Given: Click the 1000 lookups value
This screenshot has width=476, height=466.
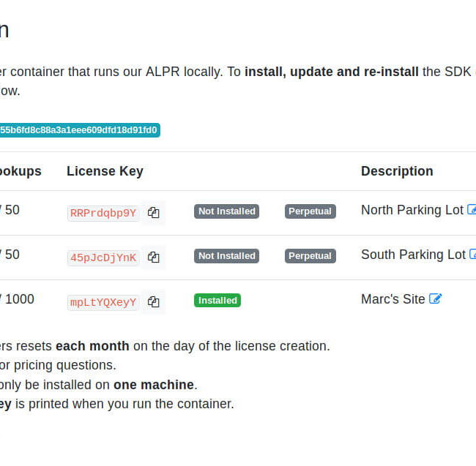Looking at the screenshot, I should click(20, 299).
